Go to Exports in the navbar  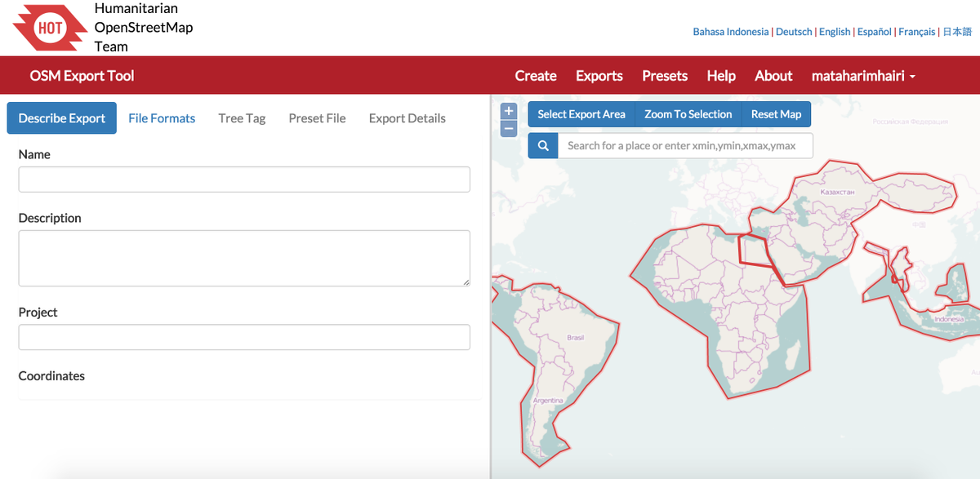coord(599,76)
